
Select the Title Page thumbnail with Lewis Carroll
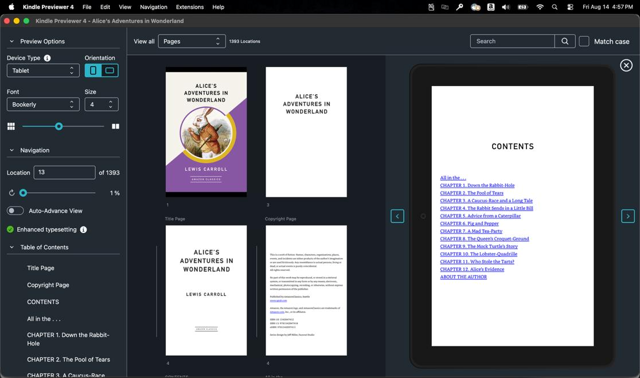point(206,290)
